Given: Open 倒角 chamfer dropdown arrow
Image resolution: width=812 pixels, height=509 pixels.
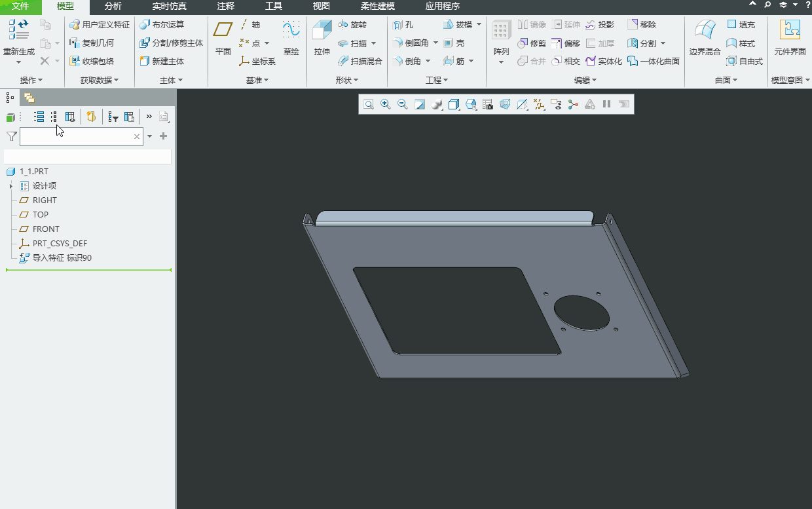Looking at the screenshot, I should [428, 62].
